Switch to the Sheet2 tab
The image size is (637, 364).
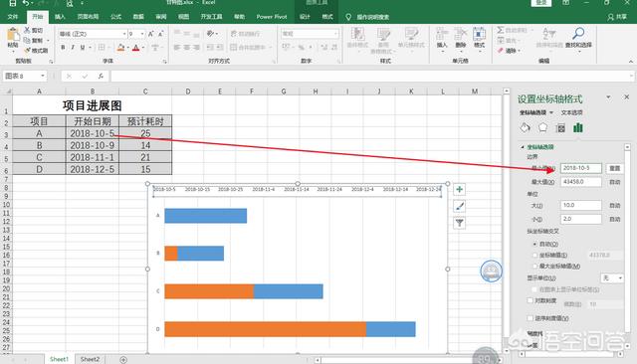click(90, 359)
